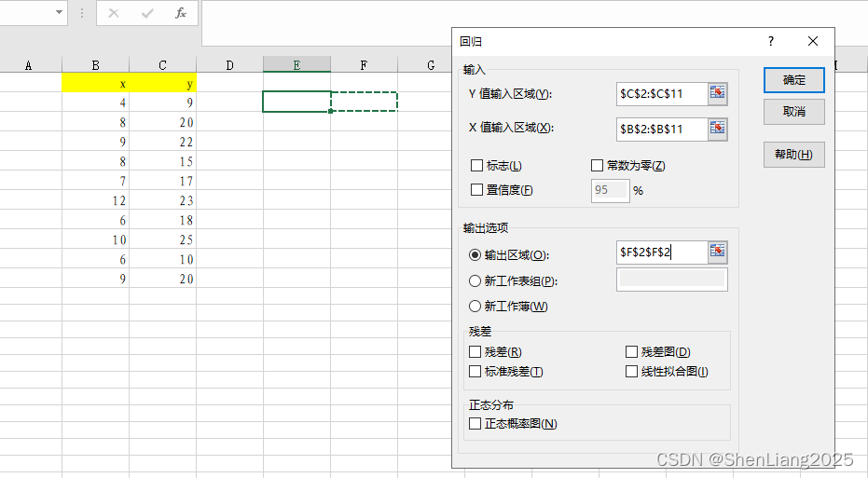The image size is (868, 478).
Task: Select the 新工作薄(W) radio button
Action: [x=475, y=306]
